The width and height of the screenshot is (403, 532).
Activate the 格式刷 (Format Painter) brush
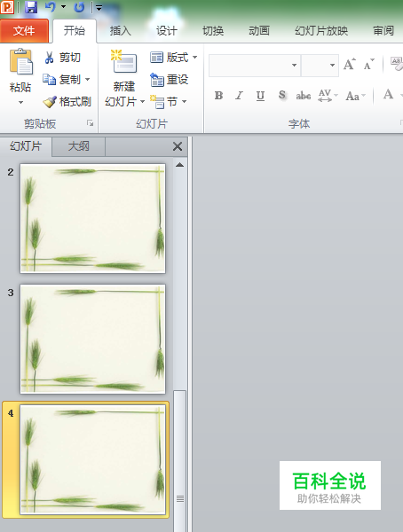click(67, 101)
